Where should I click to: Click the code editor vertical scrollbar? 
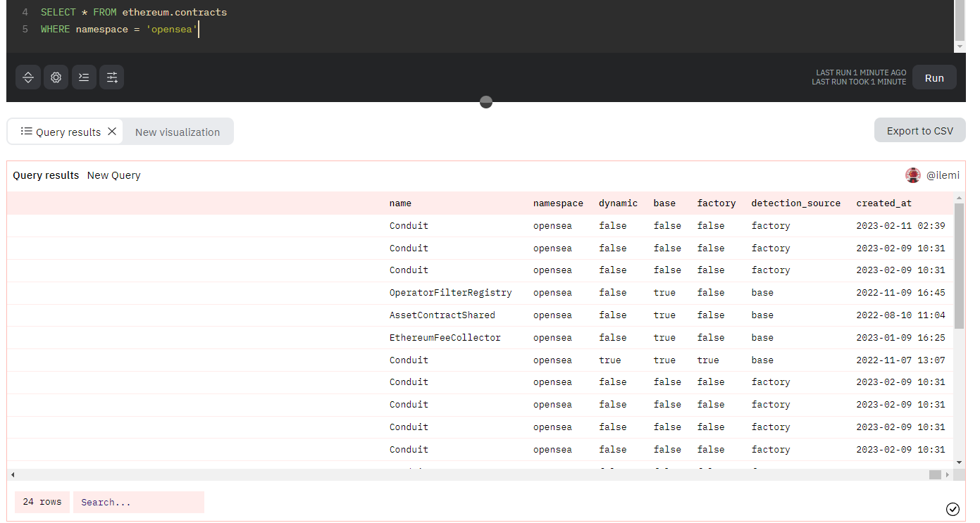point(960,20)
